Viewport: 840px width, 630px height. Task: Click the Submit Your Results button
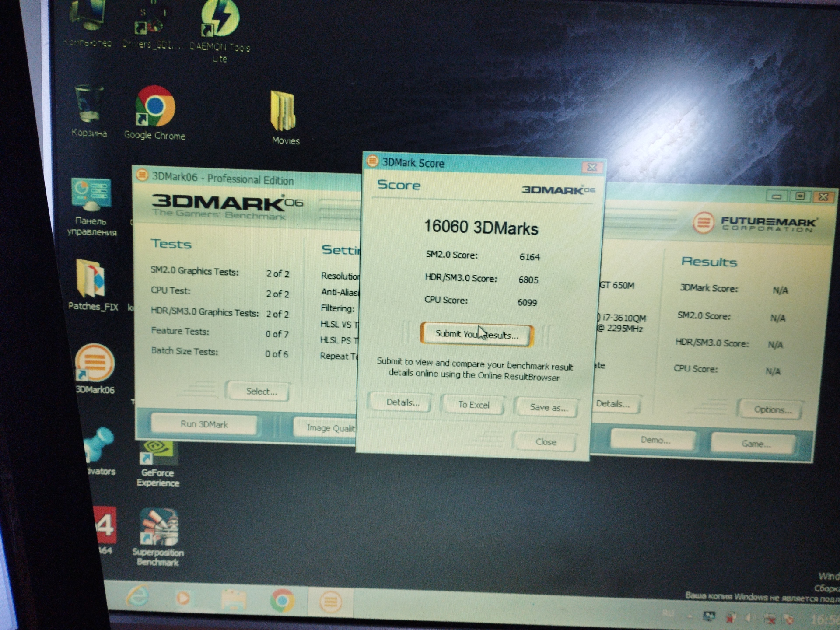(477, 335)
